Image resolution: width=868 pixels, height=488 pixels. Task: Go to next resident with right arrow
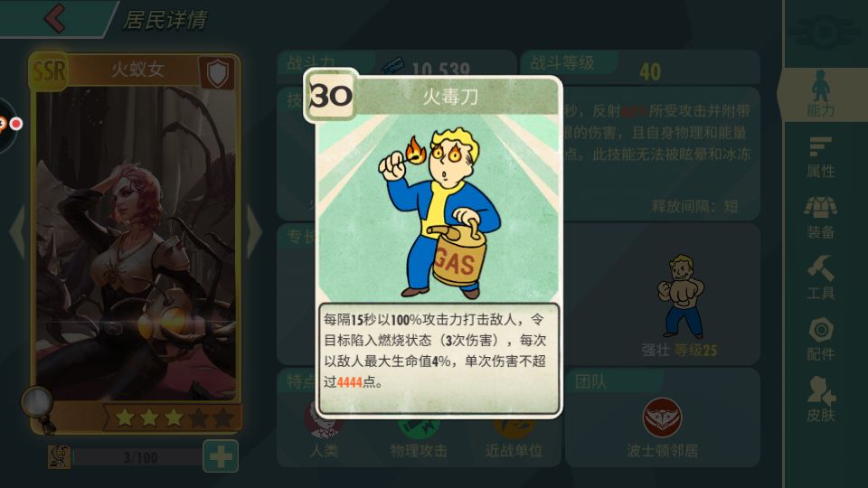[x=253, y=231]
